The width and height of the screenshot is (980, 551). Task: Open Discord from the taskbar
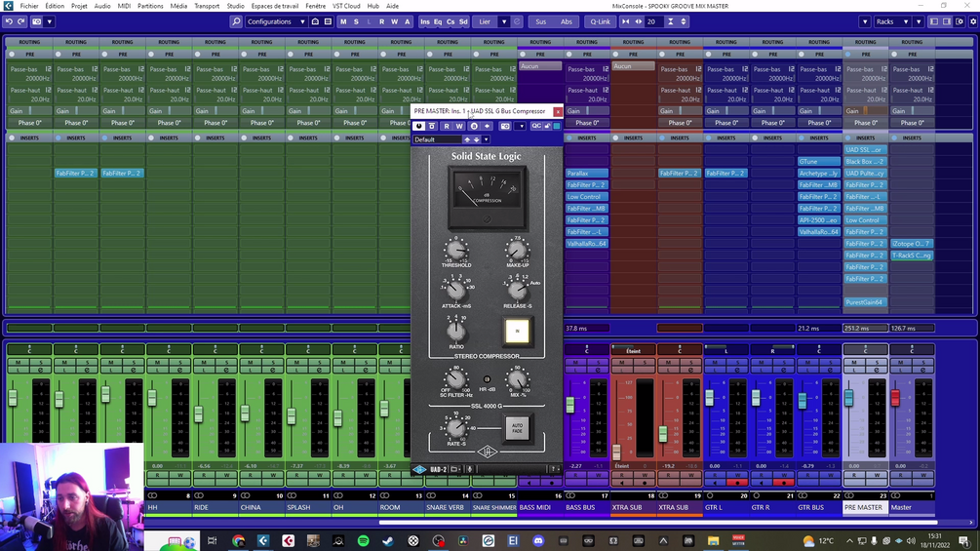click(x=538, y=540)
